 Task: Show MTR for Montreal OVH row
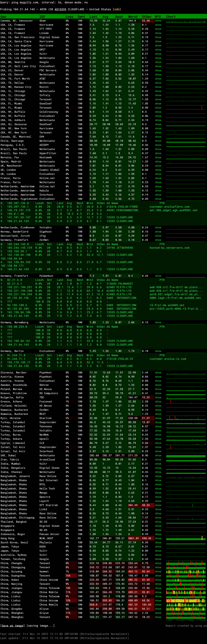(x=158, y=137)
